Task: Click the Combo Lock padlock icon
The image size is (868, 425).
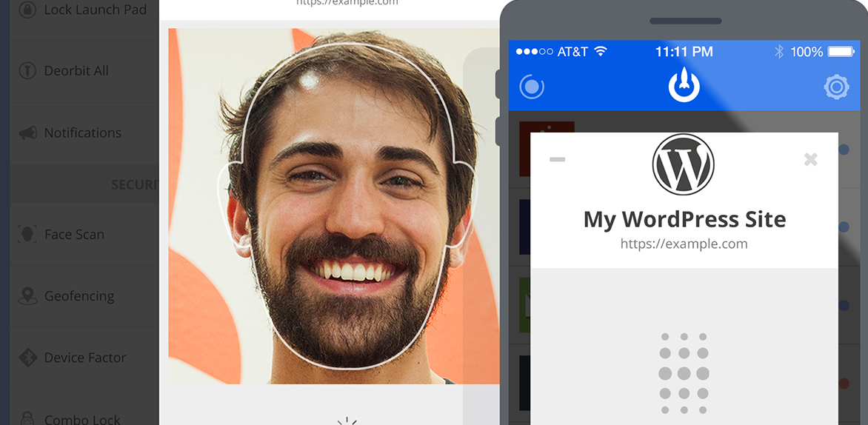Action: point(27,418)
